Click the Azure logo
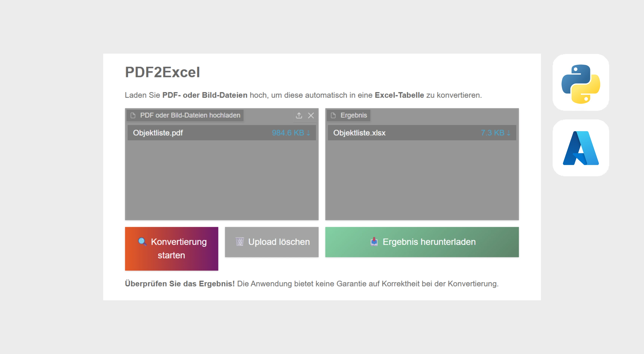This screenshot has width=644, height=354. click(x=581, y=148)
